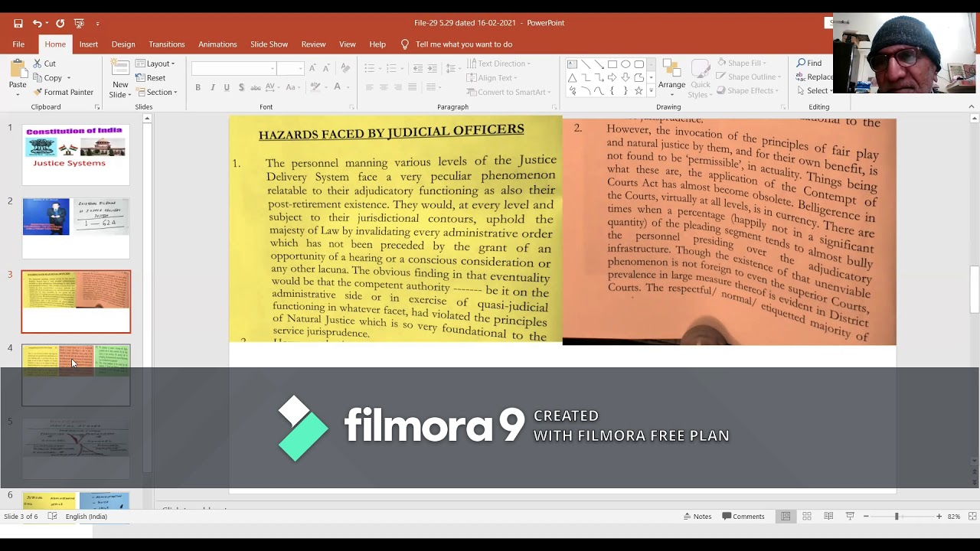This screenshot has height=551, width=980.
Task: Apply bulleted list formatting
Action: pos(370,69)
